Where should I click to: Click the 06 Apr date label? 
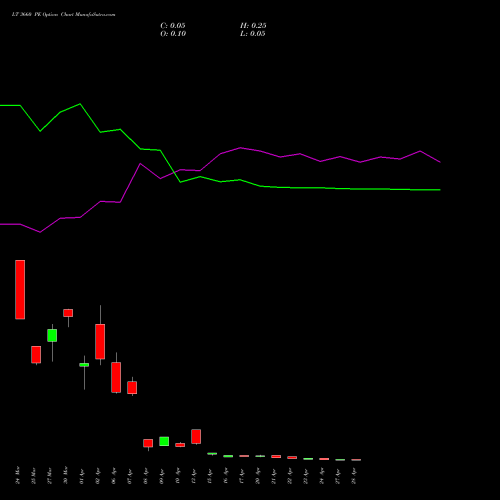pos(114,476)
